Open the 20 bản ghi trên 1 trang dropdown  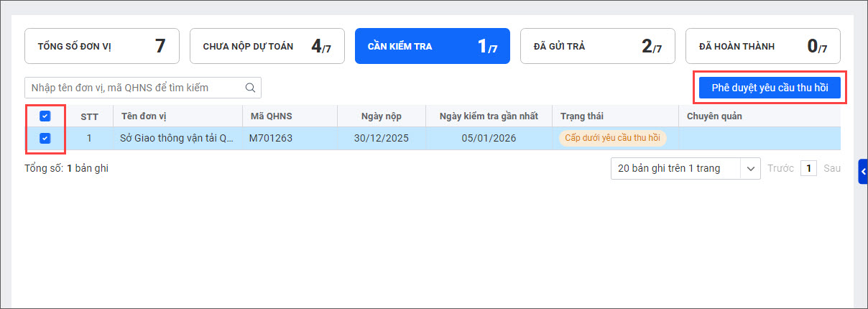click(685, 168)
